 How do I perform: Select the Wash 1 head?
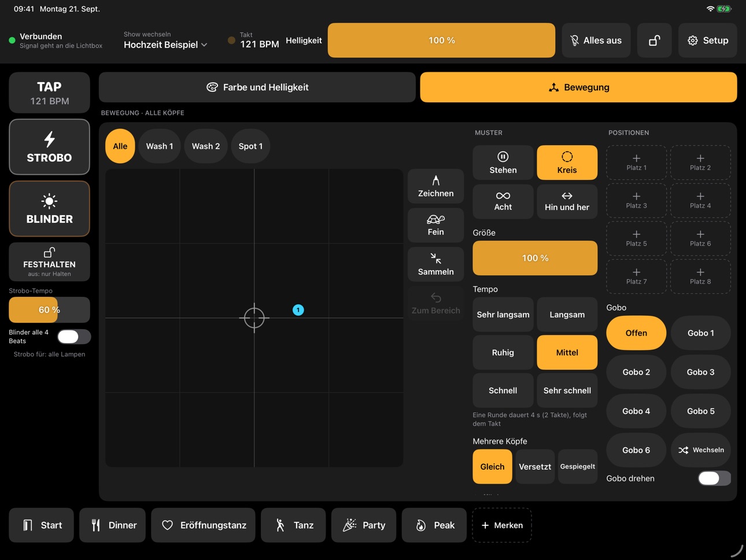(x=160, y=146)
